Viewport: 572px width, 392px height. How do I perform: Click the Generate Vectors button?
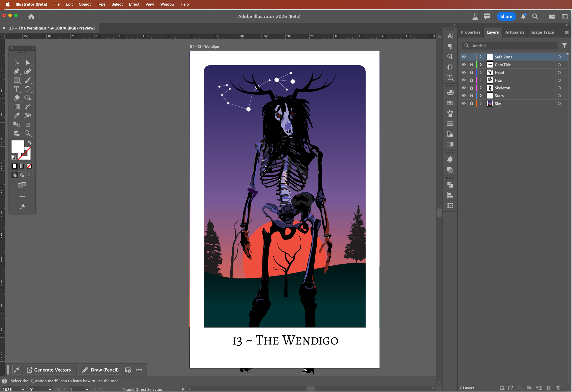tap(49, 370)
